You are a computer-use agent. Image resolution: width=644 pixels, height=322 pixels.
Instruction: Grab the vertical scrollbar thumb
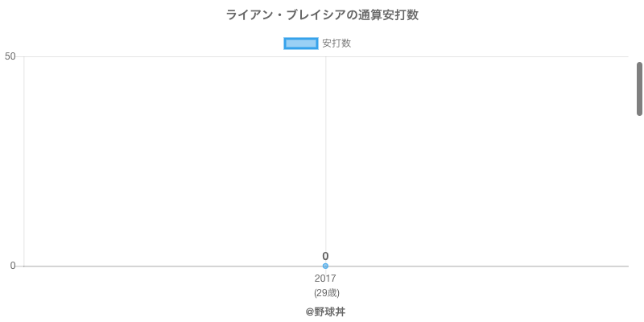tap(639, 89)
